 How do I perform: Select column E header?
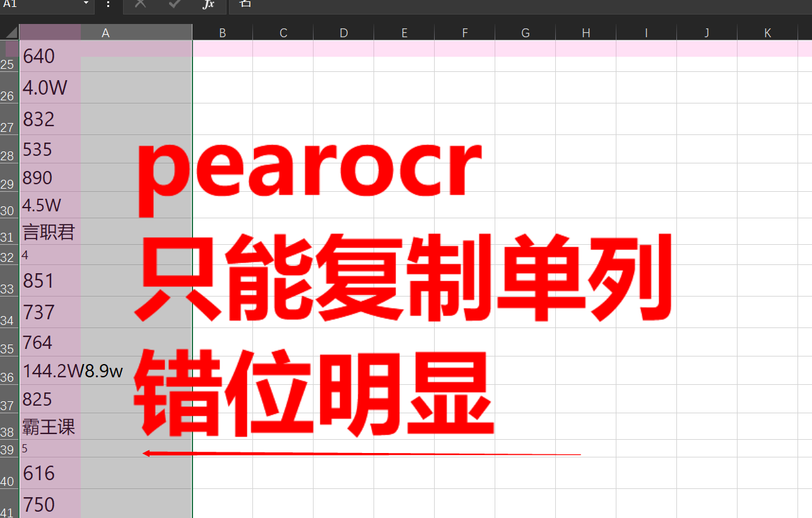[404, 33]
